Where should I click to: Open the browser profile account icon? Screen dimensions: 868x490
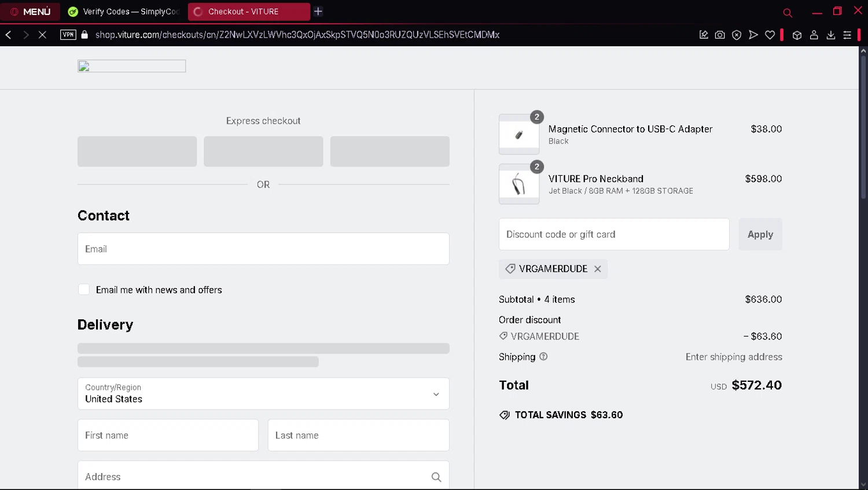coord(814,35)
